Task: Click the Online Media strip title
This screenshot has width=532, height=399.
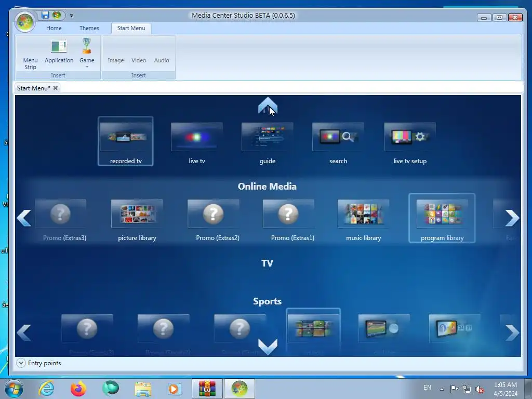Action: 267,187
